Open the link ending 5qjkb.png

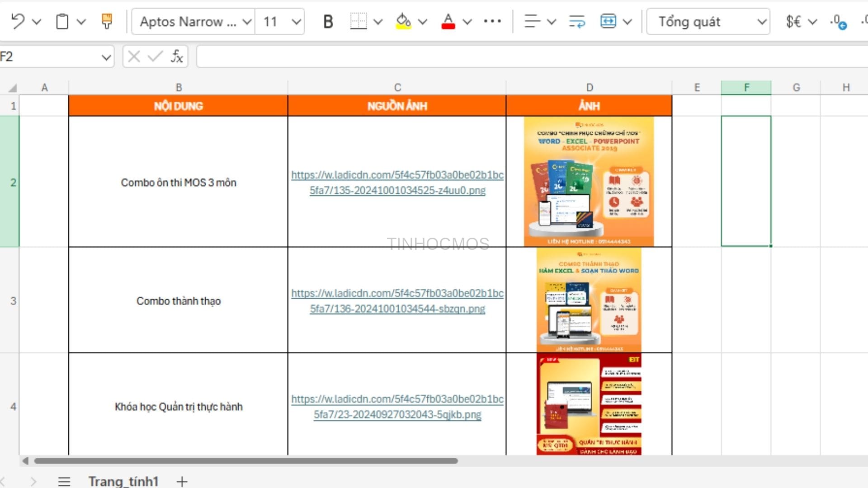pos(397,407)
